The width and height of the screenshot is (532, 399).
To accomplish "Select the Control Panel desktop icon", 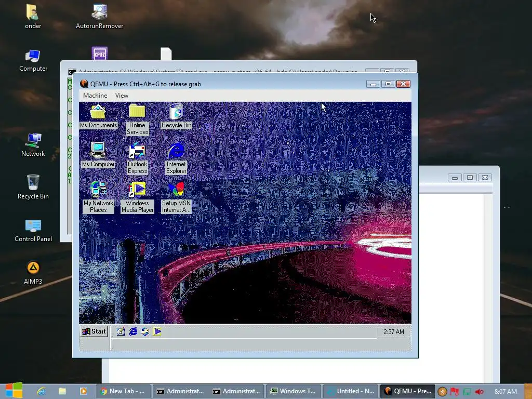I will [33, 230].
